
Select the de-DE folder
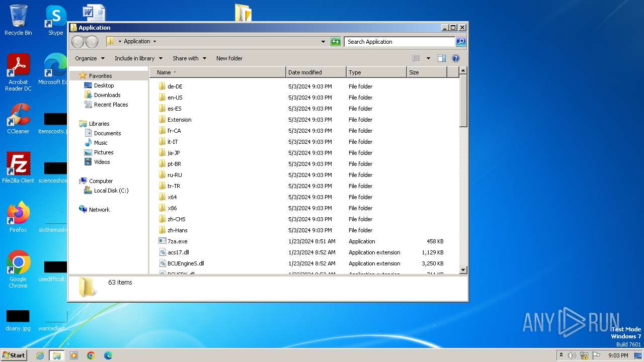tap(175, 86)
